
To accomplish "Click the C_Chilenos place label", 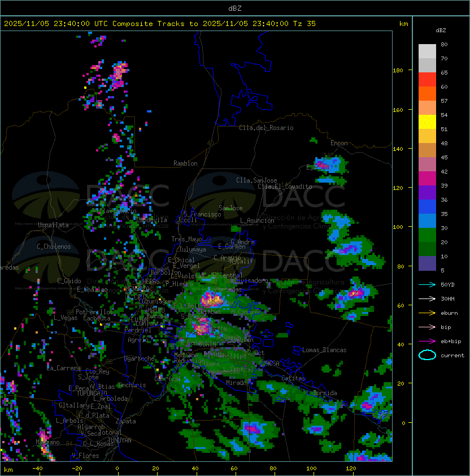I will (x=54, y=246).
